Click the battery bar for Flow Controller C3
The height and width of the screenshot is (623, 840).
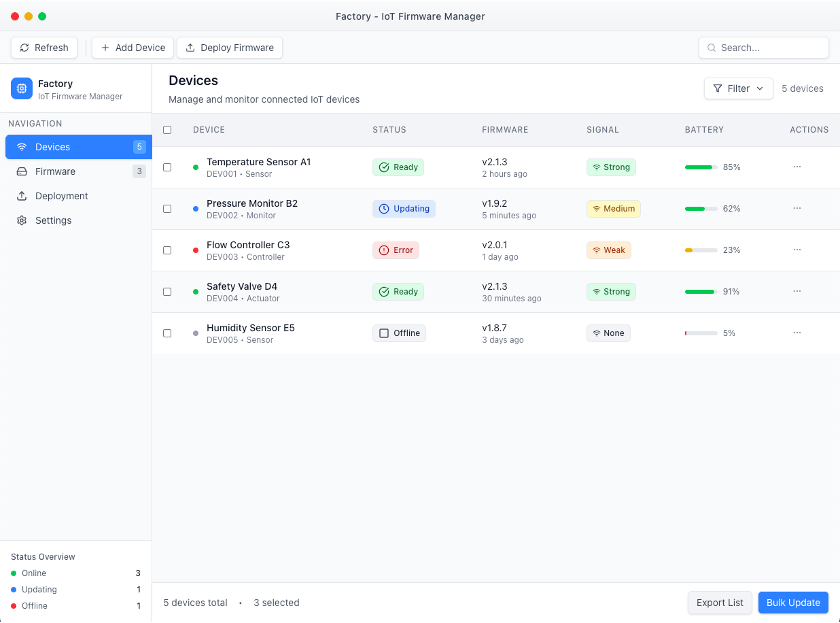click(x=700, y=250)
